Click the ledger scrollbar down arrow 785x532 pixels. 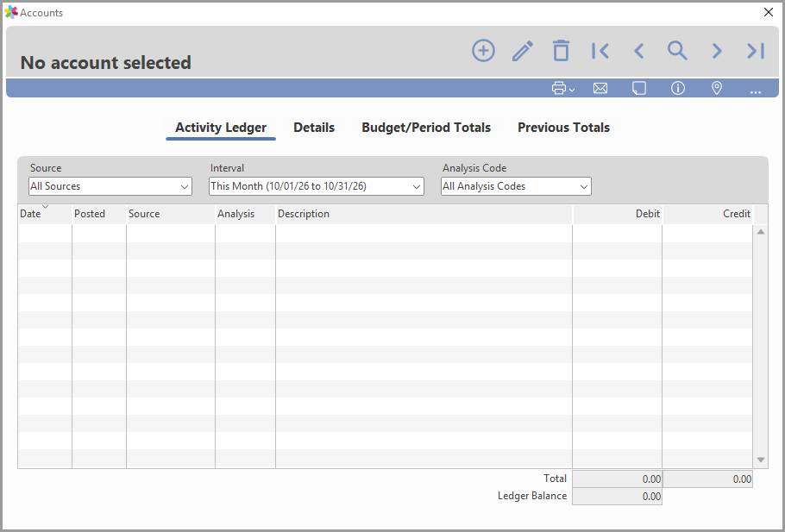[761, 460]
